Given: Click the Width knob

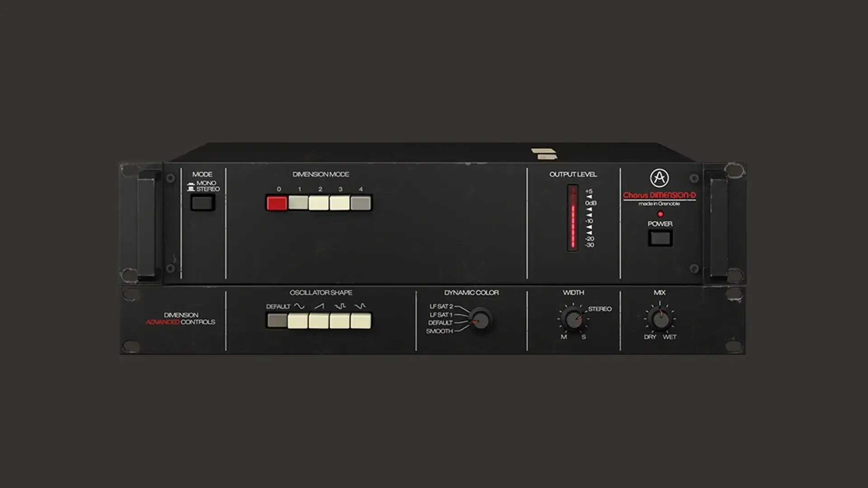Looking at the screenshot, I should click(573, 319).
